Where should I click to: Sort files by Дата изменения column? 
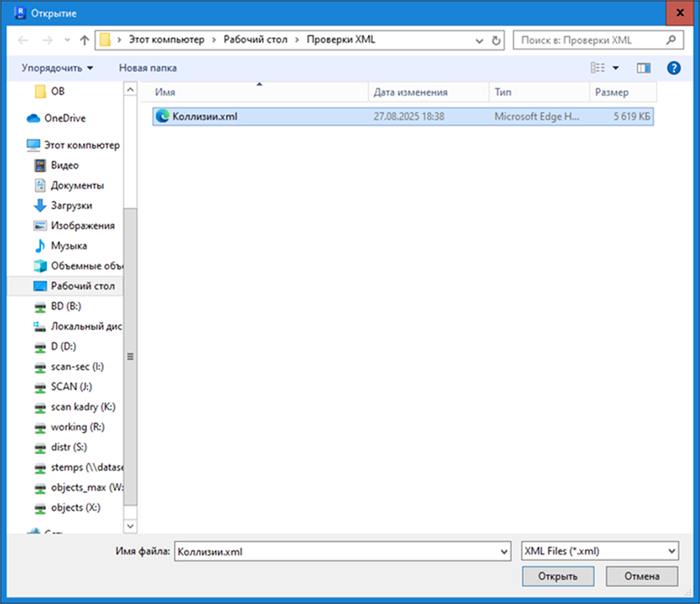coord(411,92)
